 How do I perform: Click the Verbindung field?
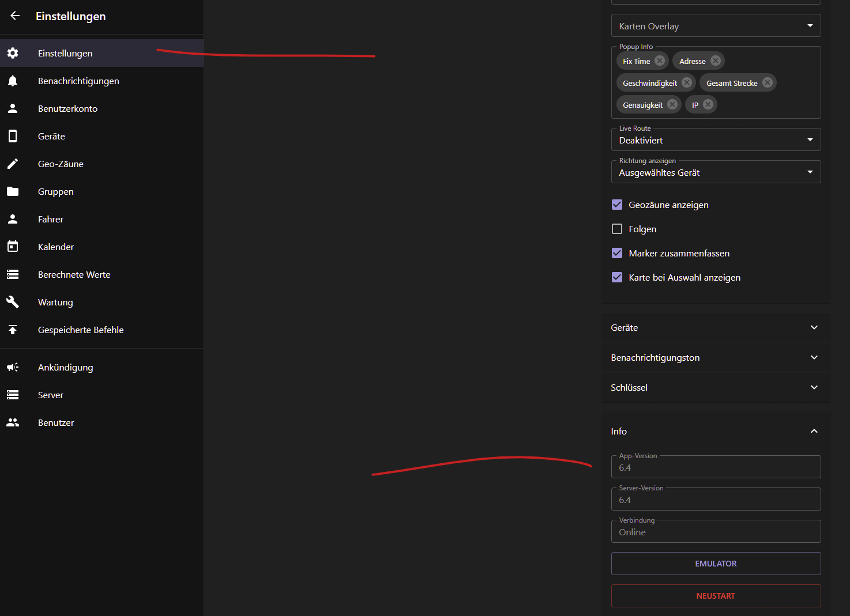716,531
